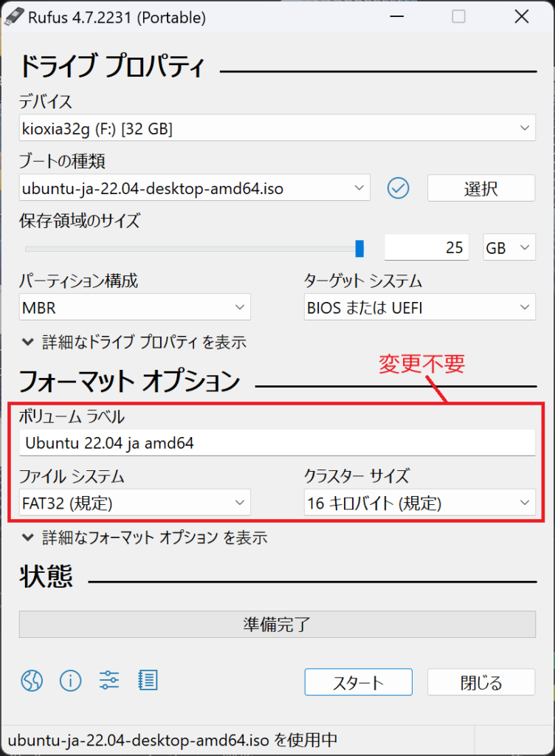Click the persistent partition size slider handle

[359, 249]
